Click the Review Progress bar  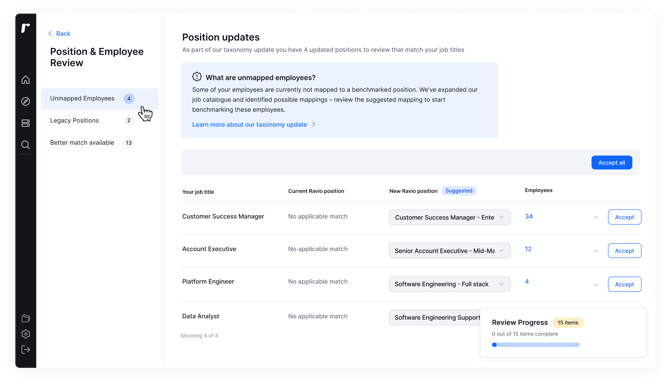(536, 345)
